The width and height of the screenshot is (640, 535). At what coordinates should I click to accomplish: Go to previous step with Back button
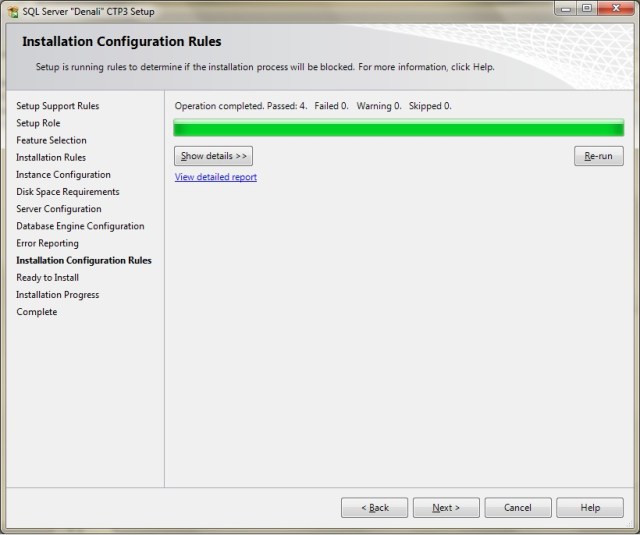(x=374, y=508)
